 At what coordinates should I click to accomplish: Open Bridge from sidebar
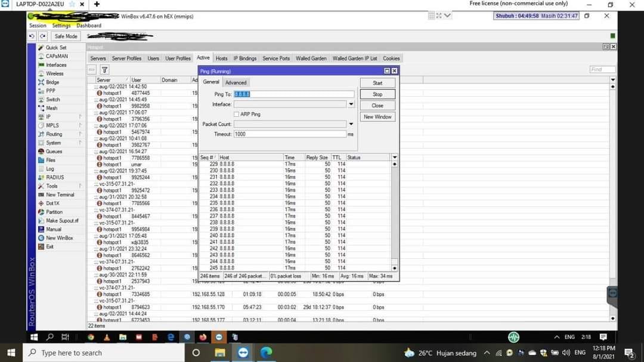[52, 82]
